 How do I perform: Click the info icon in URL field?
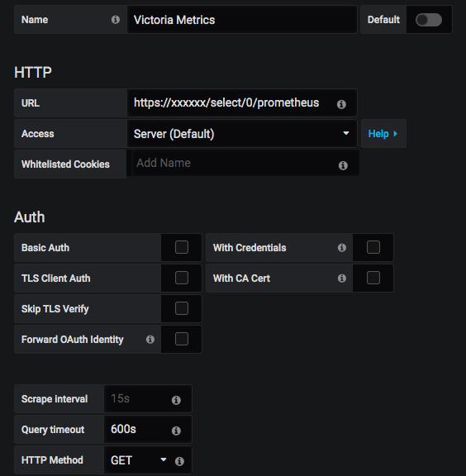[341, 104]
